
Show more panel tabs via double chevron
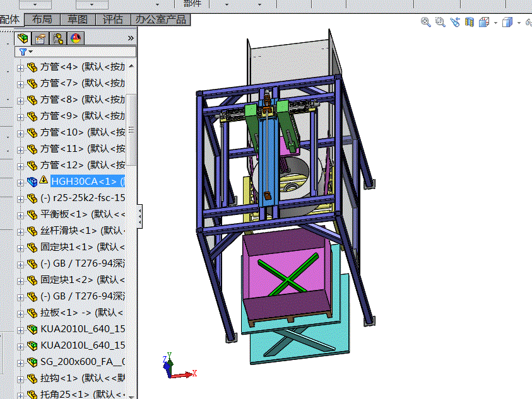(131, 38)
